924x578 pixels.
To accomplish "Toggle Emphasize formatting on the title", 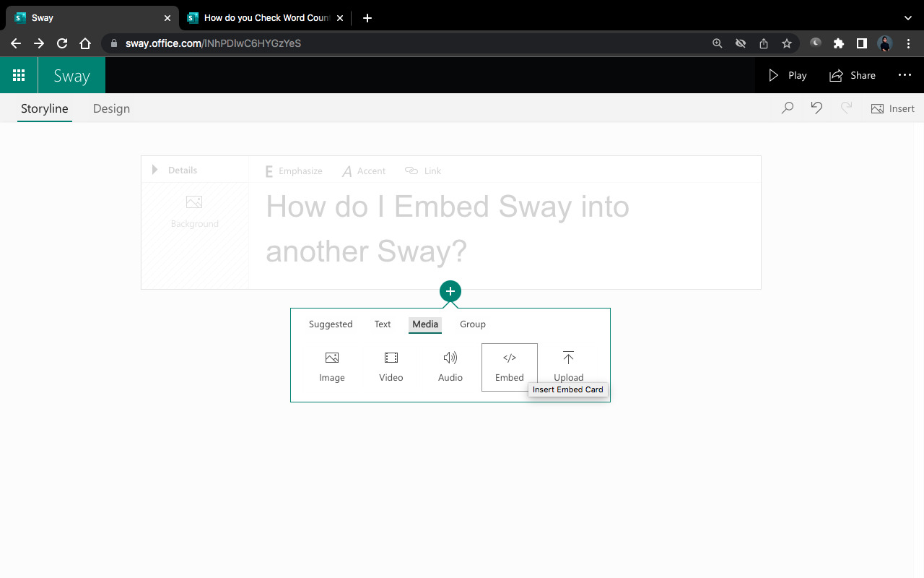I will coord(292,171).
